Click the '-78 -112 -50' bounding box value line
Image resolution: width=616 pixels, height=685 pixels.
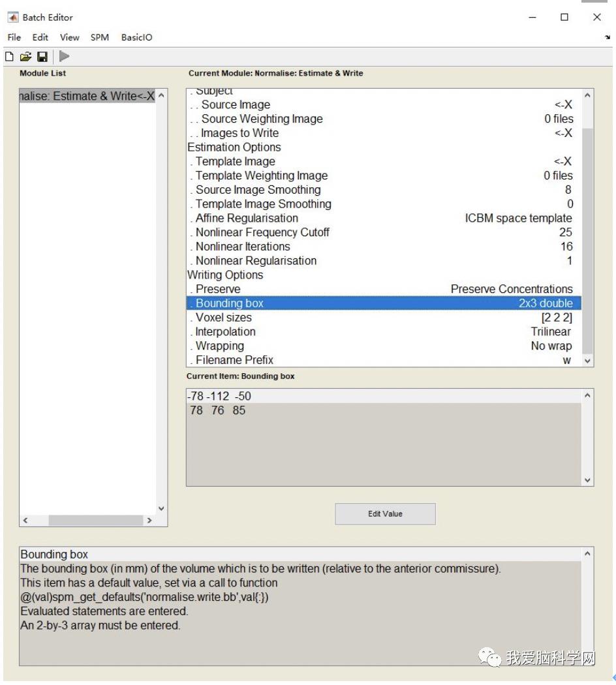pos(384,396)
